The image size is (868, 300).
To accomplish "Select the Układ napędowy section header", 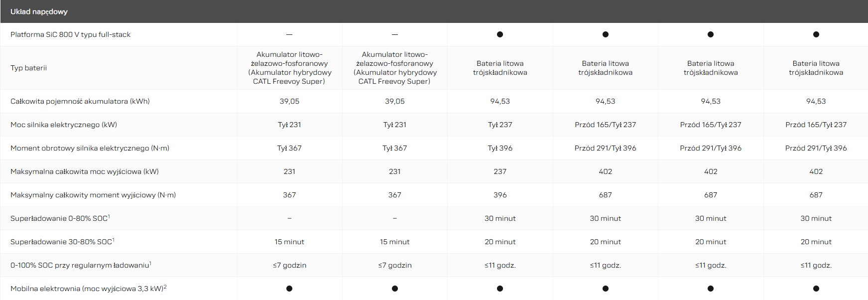I will [x=39, y=11].
